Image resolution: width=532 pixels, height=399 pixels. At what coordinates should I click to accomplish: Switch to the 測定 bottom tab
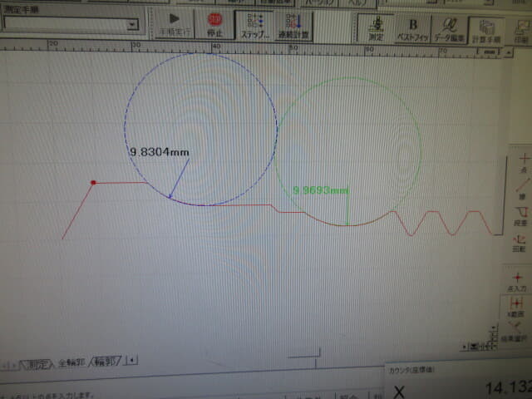pyautogui.click(x=37, y=364)
